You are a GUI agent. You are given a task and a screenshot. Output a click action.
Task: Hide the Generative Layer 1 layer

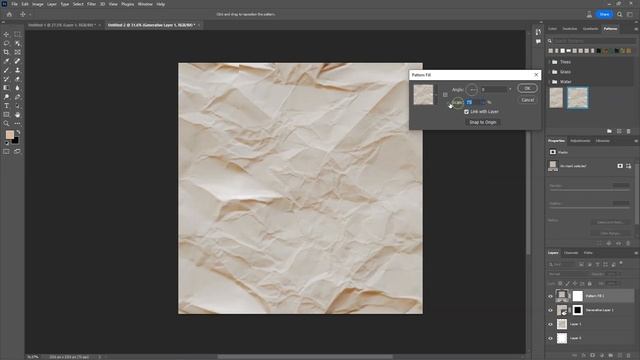point(550,310)
